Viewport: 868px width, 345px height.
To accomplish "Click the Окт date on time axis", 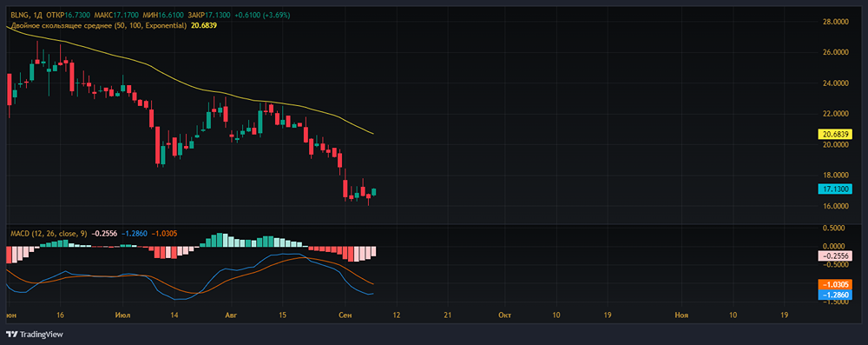I will click(504, 315).
